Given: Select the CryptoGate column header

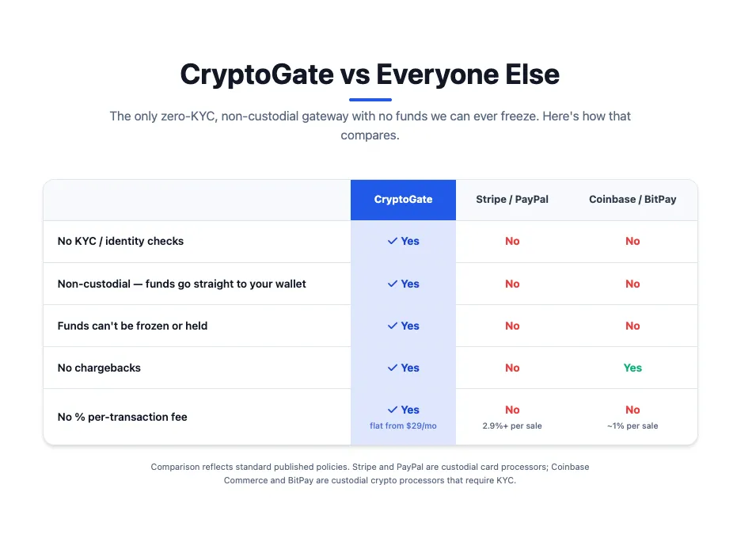Looking at the screenshot, I should tap(403, 200).
